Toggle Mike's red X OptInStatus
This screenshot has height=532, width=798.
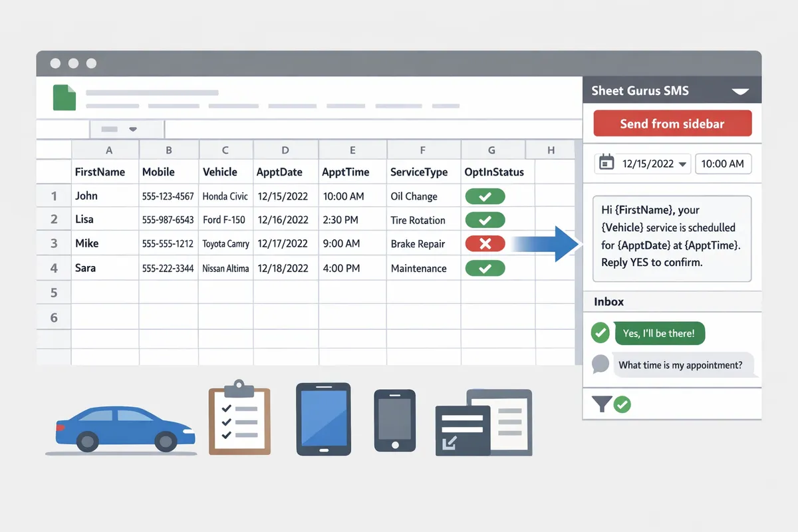[x=485, y=243]
